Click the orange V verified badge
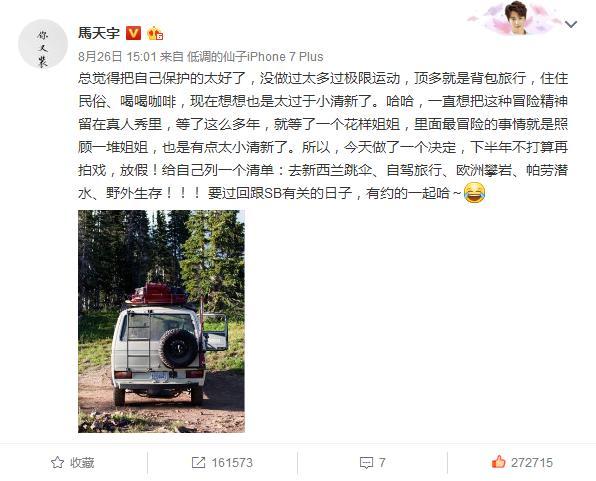The width and height of the screenshot is (596, 481). point(133,33)
